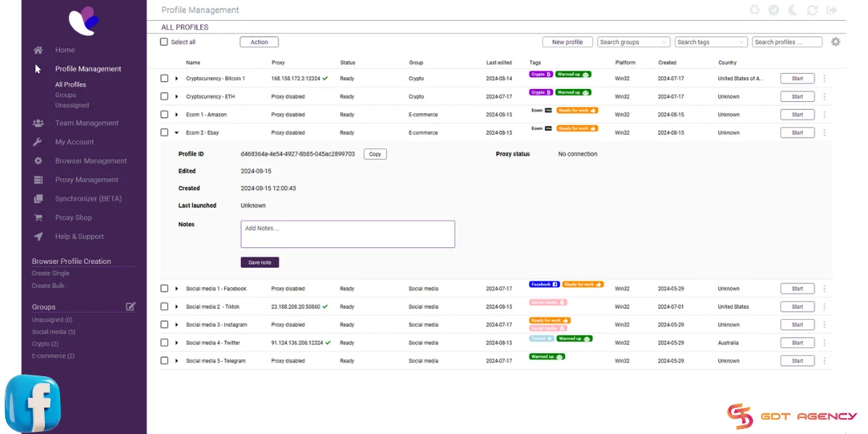Toggle dark mode with the moon icon
Screen dimensions: 868x434
793,10
